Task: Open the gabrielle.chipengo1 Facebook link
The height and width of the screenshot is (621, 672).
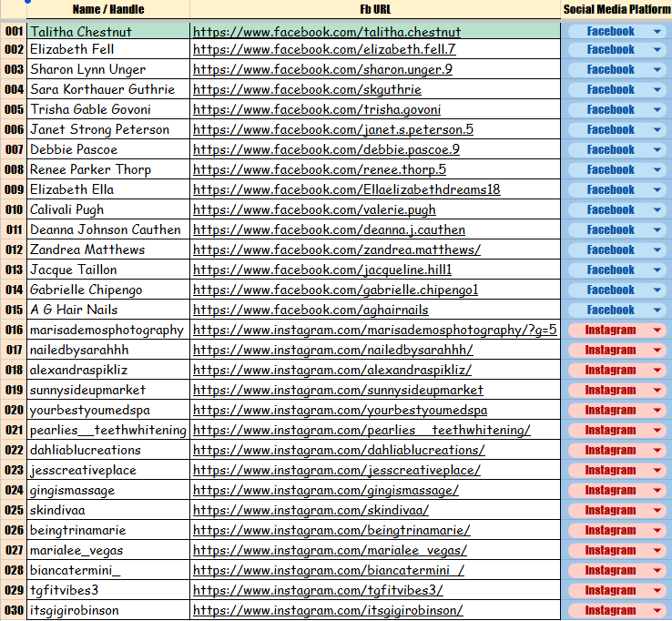Action: tap(335, 290)
